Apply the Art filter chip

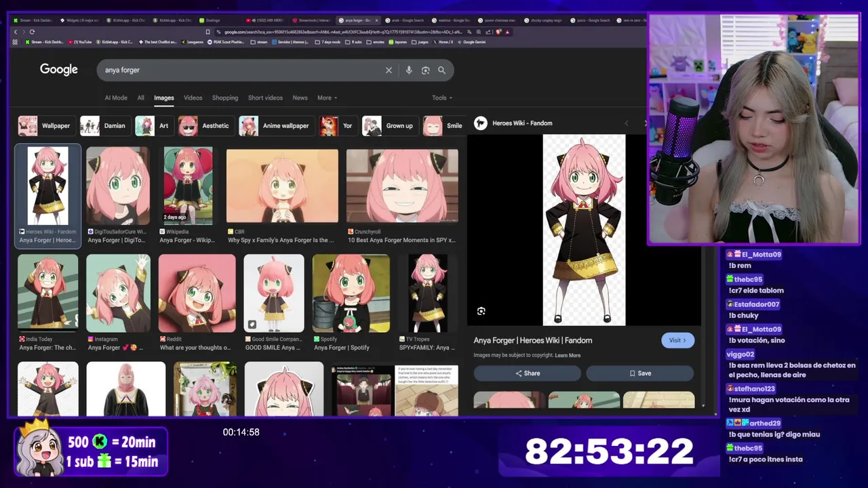coord(153,125)
